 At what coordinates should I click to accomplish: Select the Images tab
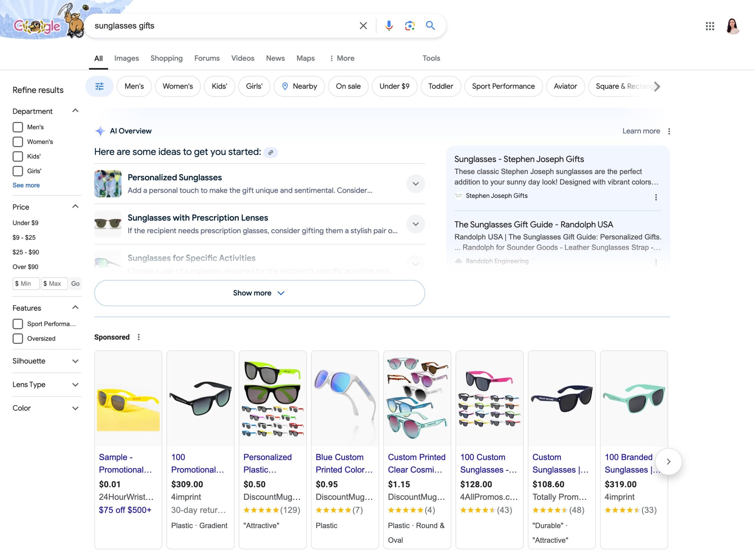(126, 58)
